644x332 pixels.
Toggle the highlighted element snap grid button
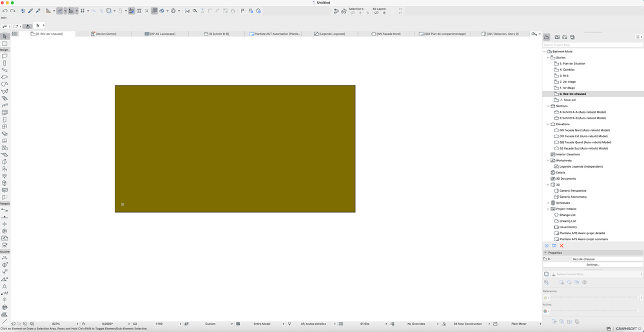155,11
